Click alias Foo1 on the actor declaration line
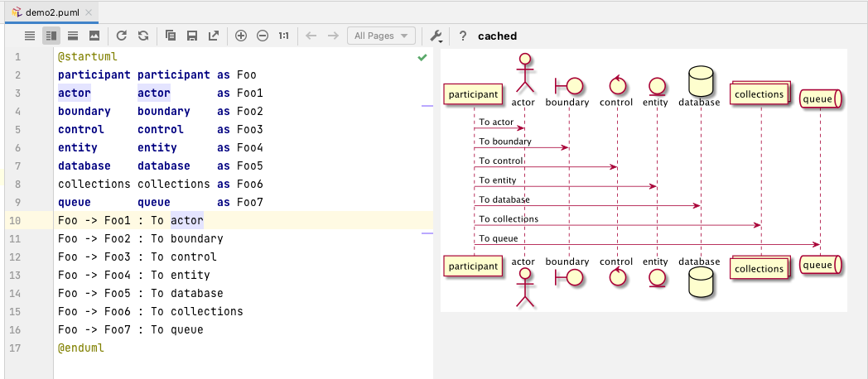This screenshot has width=868, height=379. point(249,94)
